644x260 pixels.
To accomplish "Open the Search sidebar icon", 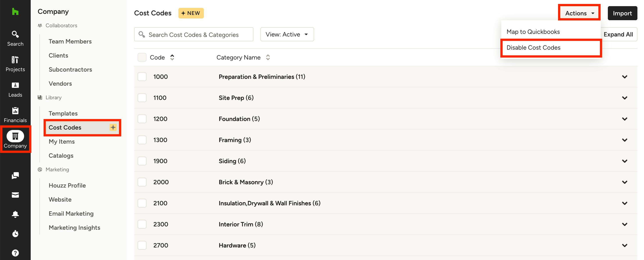I will pyautogui.click(x=15, y=38).
